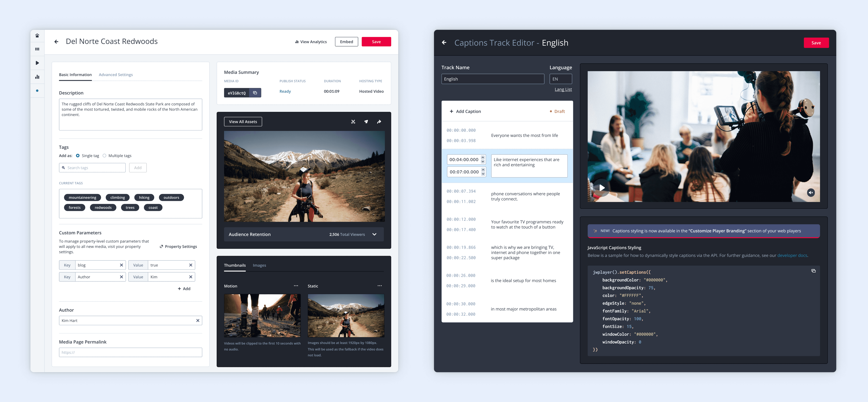
Task: Open the Images tab in Thumbnails panel
Action: click(259, 265)
